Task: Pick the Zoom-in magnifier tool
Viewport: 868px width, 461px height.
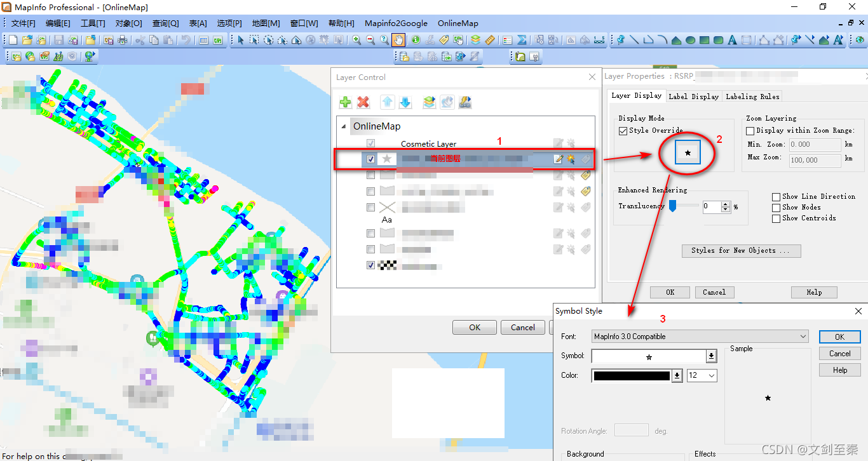Action: click(356, 40)
